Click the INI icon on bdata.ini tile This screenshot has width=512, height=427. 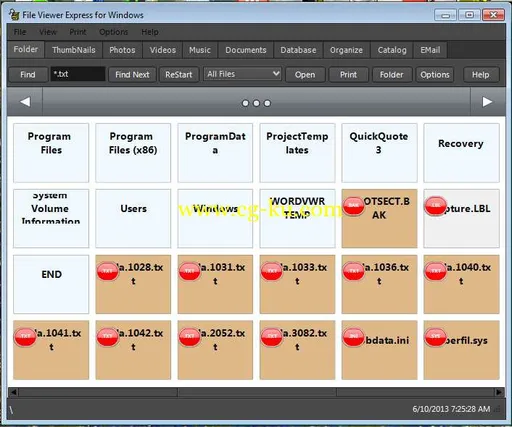coord(354,337)
